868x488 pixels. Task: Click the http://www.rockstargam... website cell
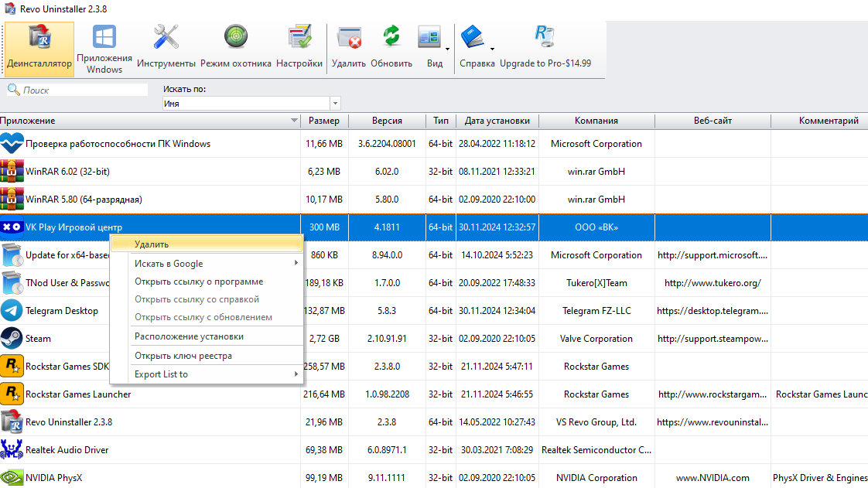[713, 394]
